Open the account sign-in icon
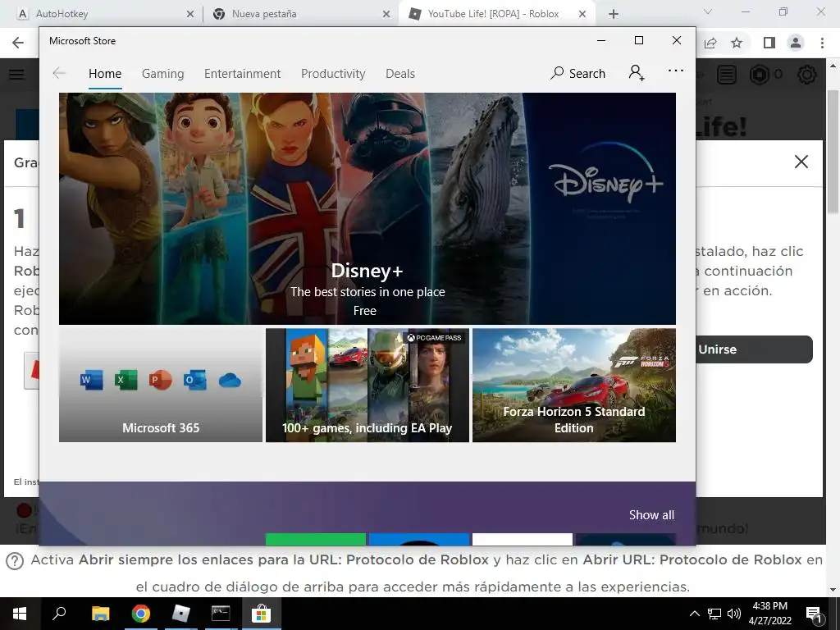 pyautogui.click(x=637, y=72)
